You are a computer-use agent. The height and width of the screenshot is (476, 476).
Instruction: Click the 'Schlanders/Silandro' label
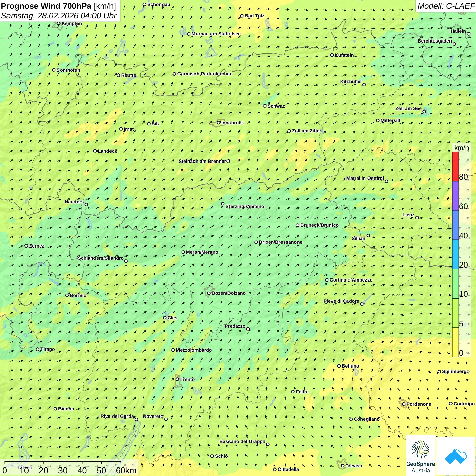pyautogui.click(x=101, y=258)
